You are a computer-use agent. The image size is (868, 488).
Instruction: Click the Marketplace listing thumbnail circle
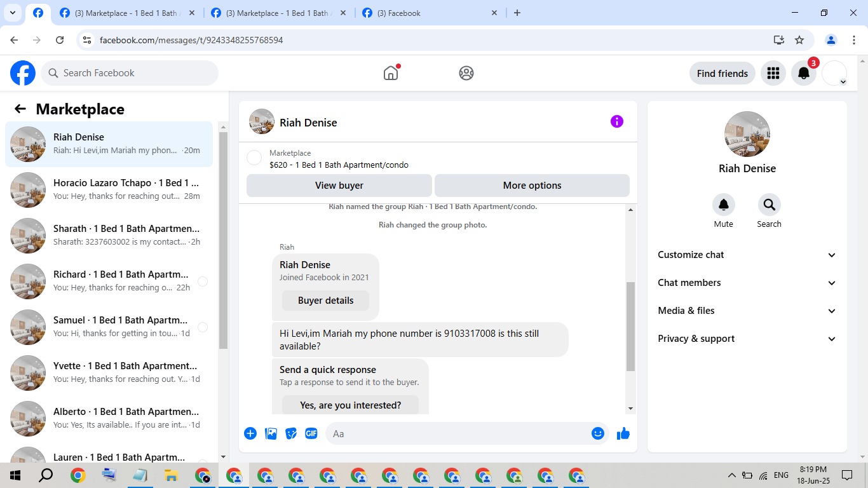coord(254,158)
